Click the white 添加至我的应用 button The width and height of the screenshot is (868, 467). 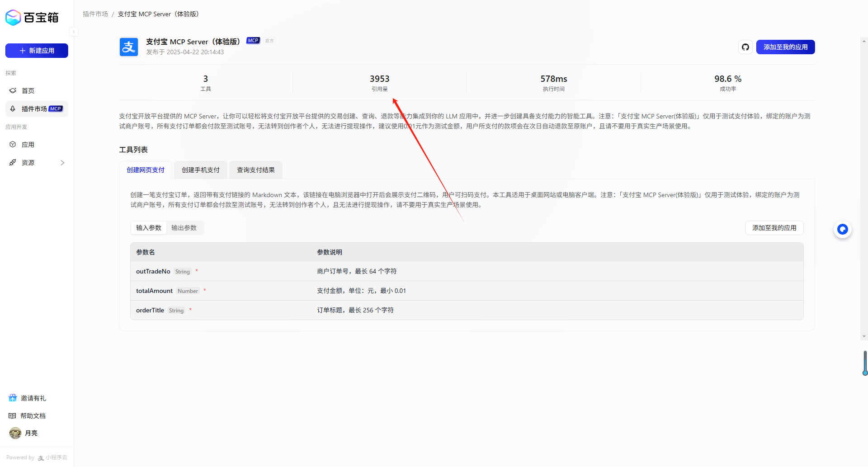[x=774, y=228]
